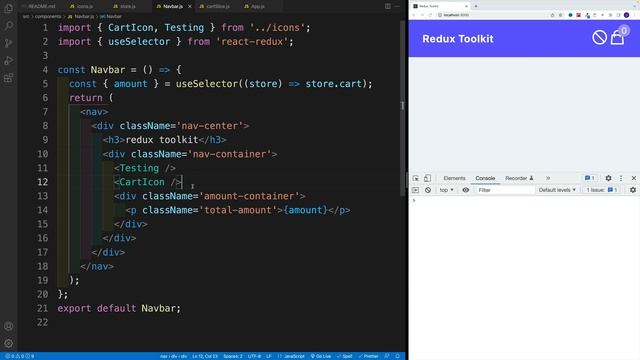Reload the browser page
The image size is (640, 360).
coord(429,15)
